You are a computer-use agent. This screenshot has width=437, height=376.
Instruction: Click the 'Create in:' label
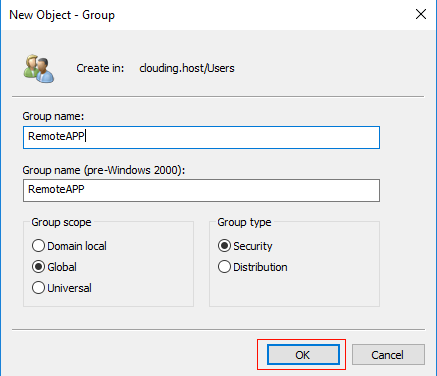coord(100,68)
